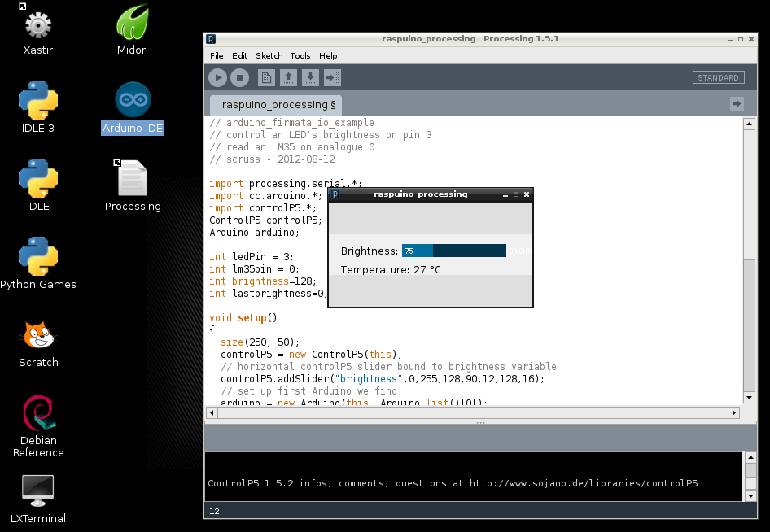Open the Sketch menu

click(269, 55)
